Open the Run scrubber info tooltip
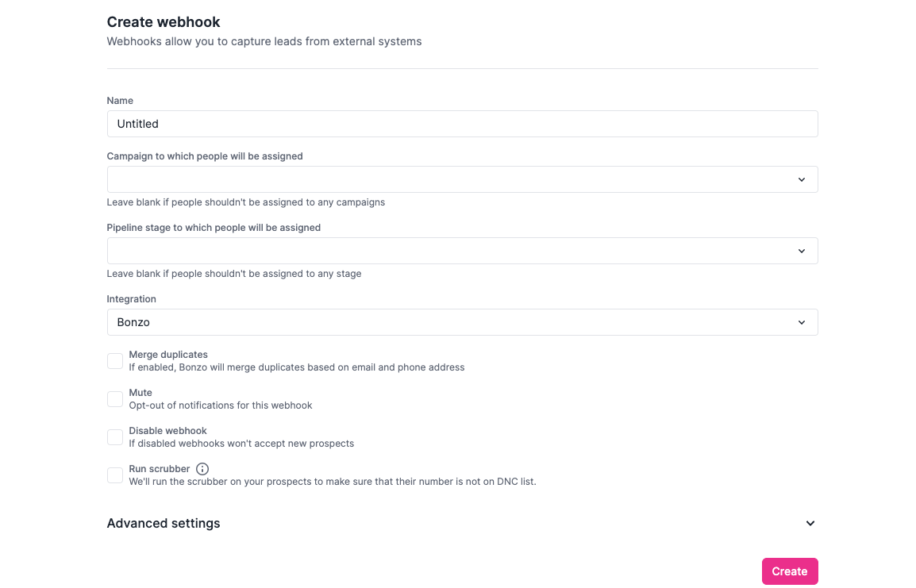 (202, 468)
